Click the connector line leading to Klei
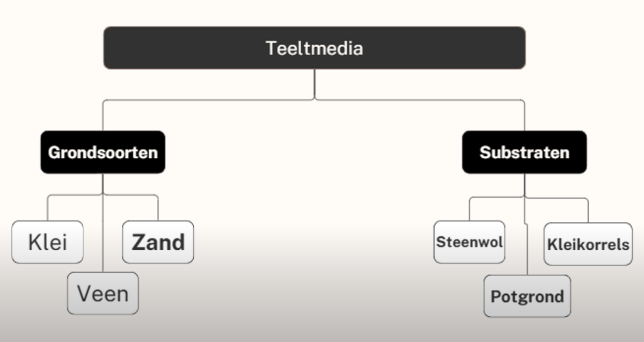Screen dimensions: 644x342 (x=48, y=208)
